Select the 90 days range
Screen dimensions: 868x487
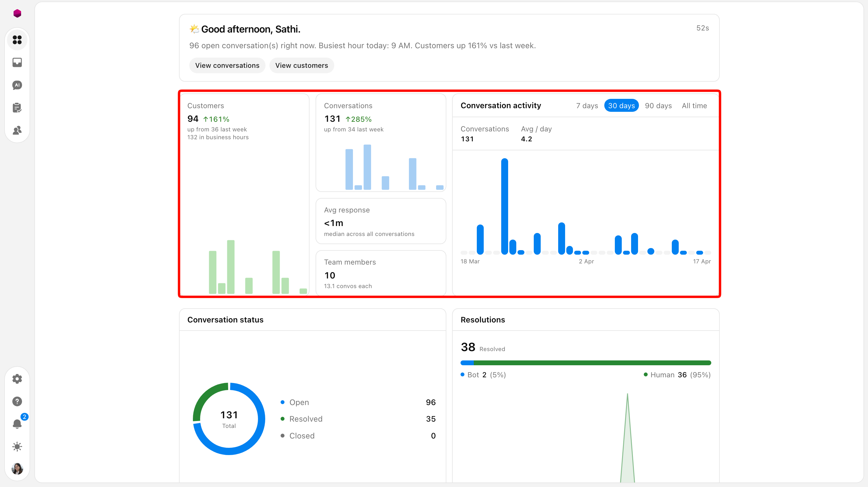pyautogui.click(x=659, y=105)
